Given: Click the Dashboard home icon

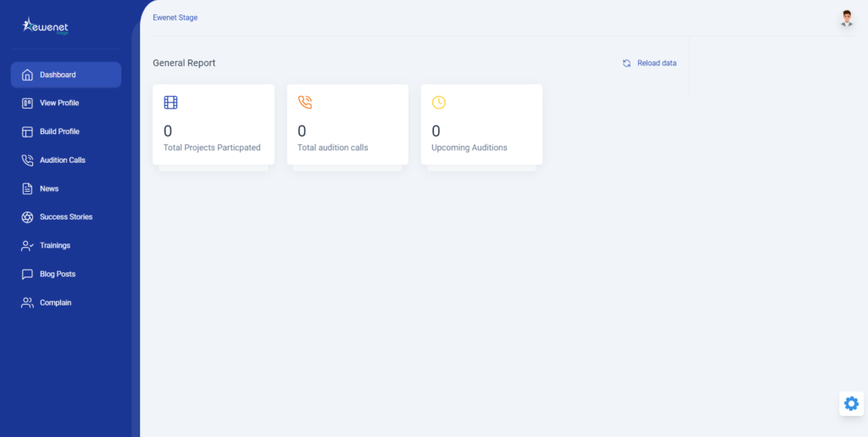Looking at the screenshot, I should click(27, 75).
